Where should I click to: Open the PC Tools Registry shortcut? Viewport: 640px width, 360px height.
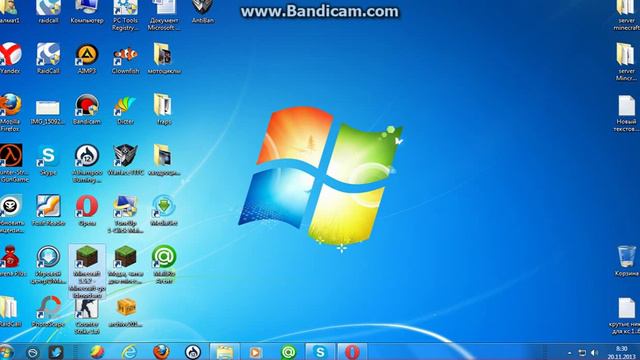tap(125, 16)
